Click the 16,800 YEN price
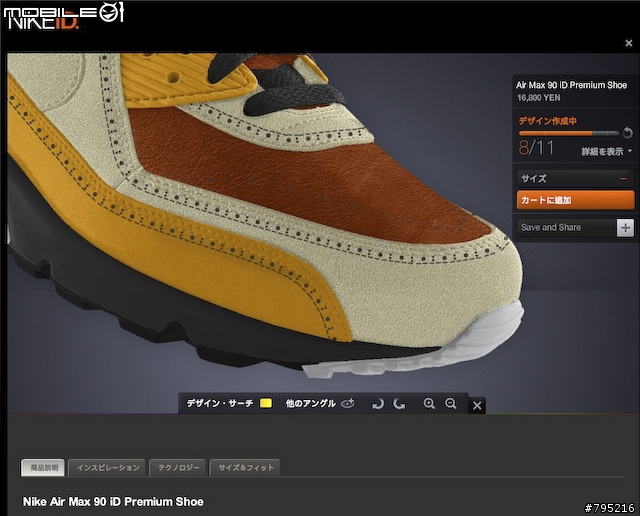This screenshot has width=640, height=516. click(x=538, y=98)
